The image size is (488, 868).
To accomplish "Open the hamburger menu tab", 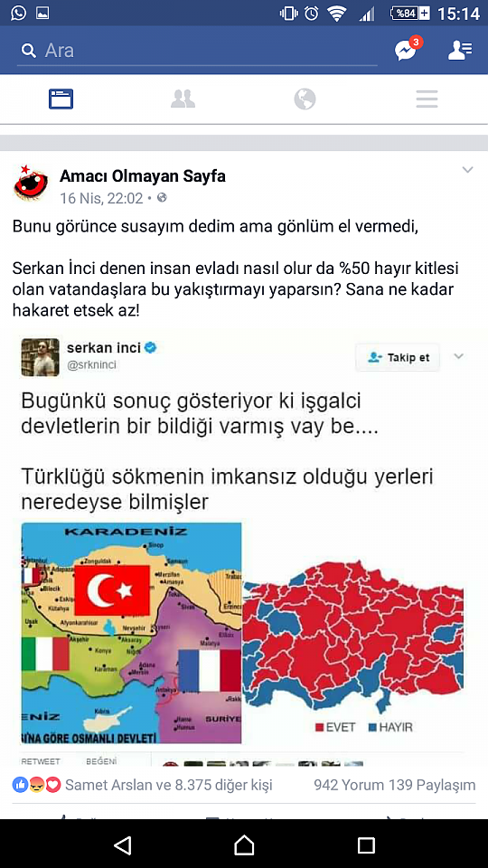I will 427,99.
